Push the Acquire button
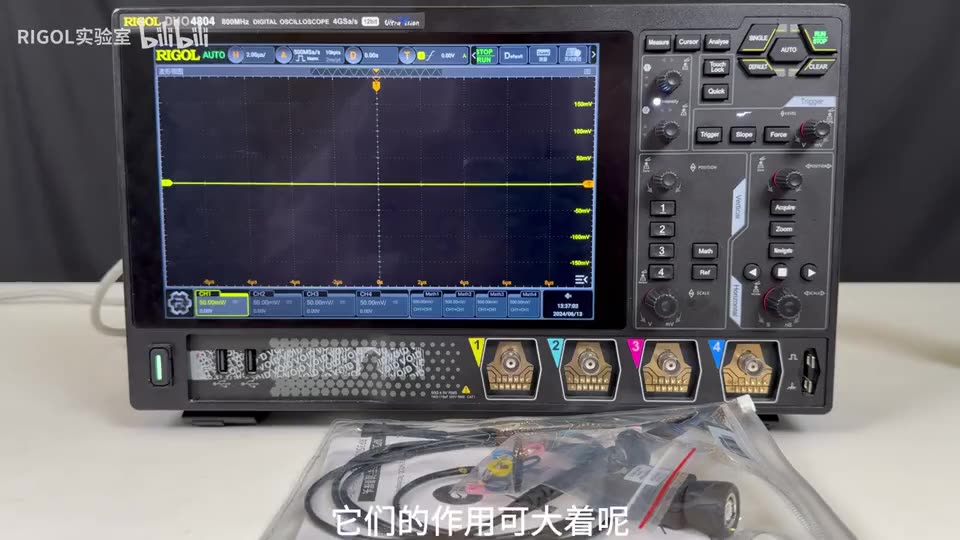 click(x=784, y=208)
